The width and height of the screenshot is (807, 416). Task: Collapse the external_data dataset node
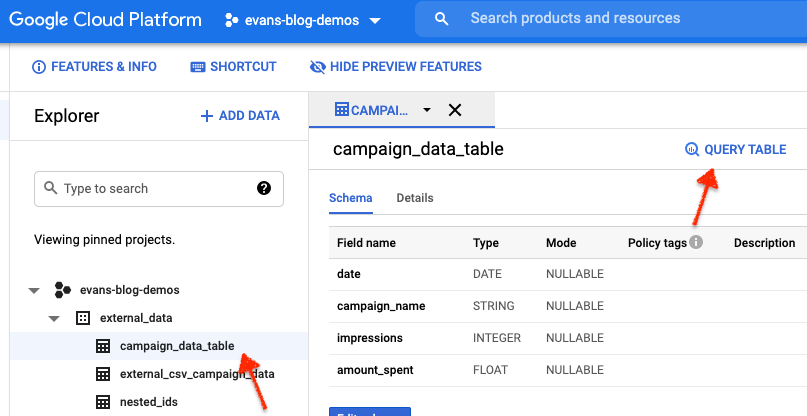56,318
